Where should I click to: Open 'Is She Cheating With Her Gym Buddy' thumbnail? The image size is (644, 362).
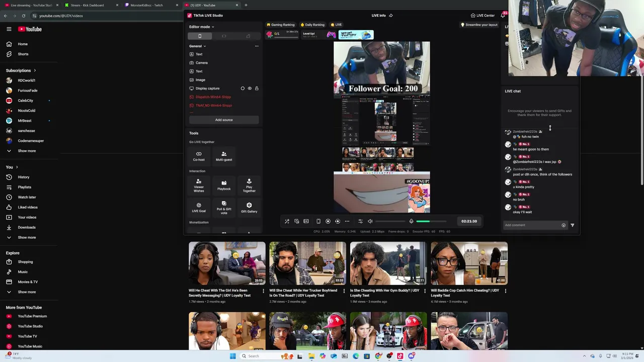pos(388,263)
